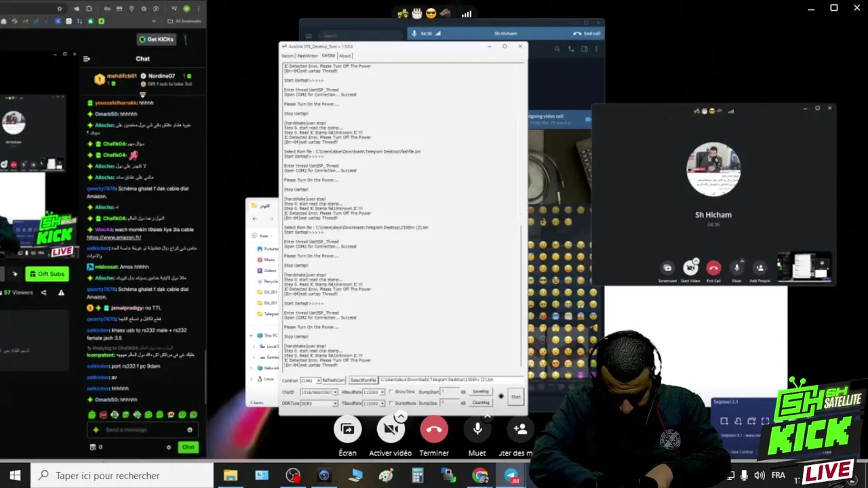Enable the ShowTime checkbox
The width and height of the screenshot is (868, 488).
pyautogui.click(x=391, y=392)
